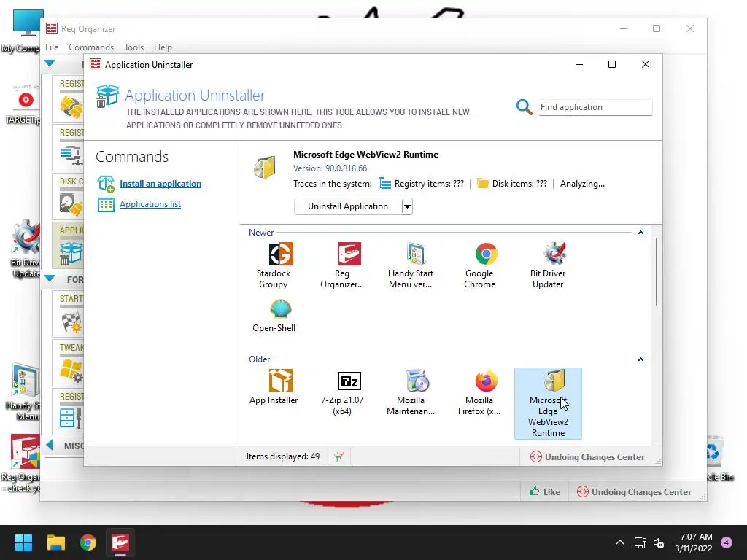
Task: Open Undoing Changes Center in Application Uninstaller
Action: (587, 457)
